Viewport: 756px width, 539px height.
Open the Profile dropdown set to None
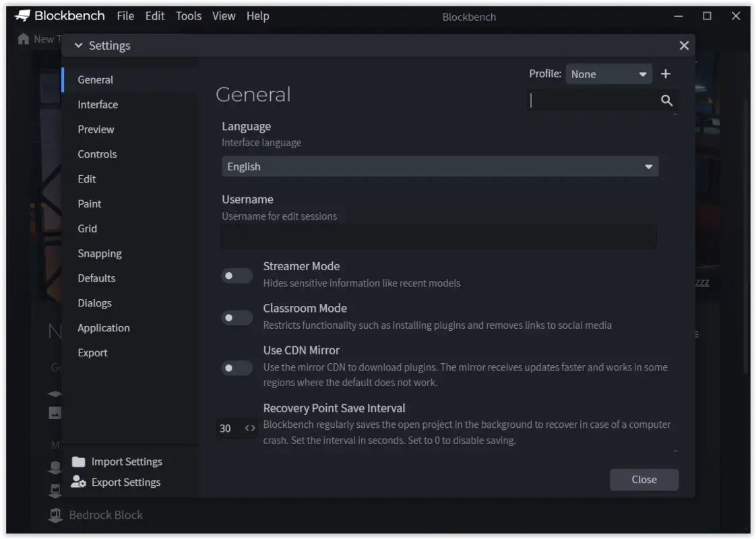tap(608, 73)
